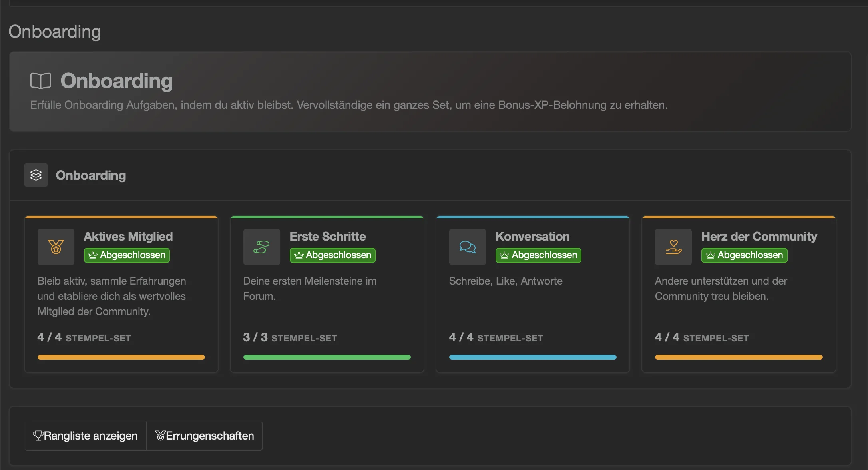Click the speech bubbles icon of Konversation
Viewport: 868px width, 470px height.
[x=468, y=247]
